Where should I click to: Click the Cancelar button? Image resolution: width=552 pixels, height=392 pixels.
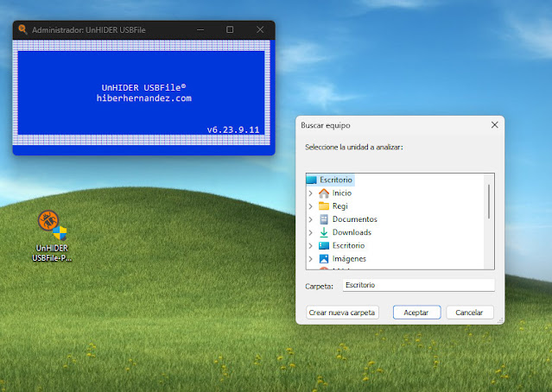470,313
